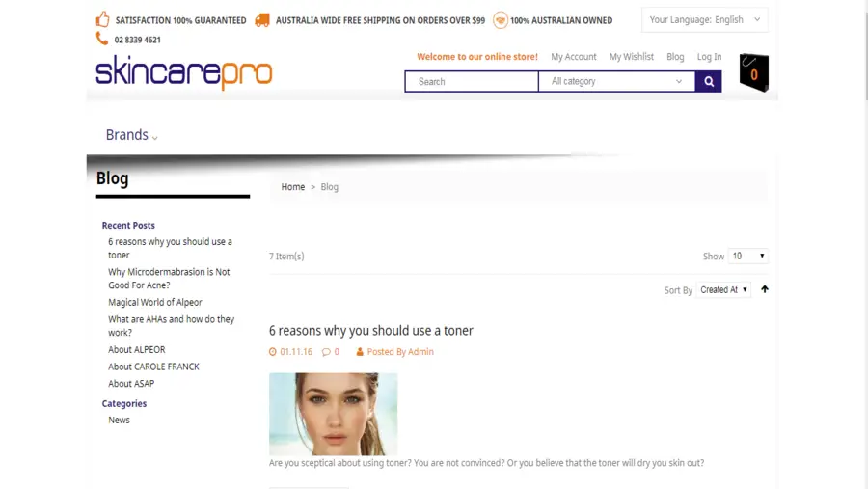868x489 pixels.
Task: Open the Show 10 items dropdown
Action: pos(747,256)
